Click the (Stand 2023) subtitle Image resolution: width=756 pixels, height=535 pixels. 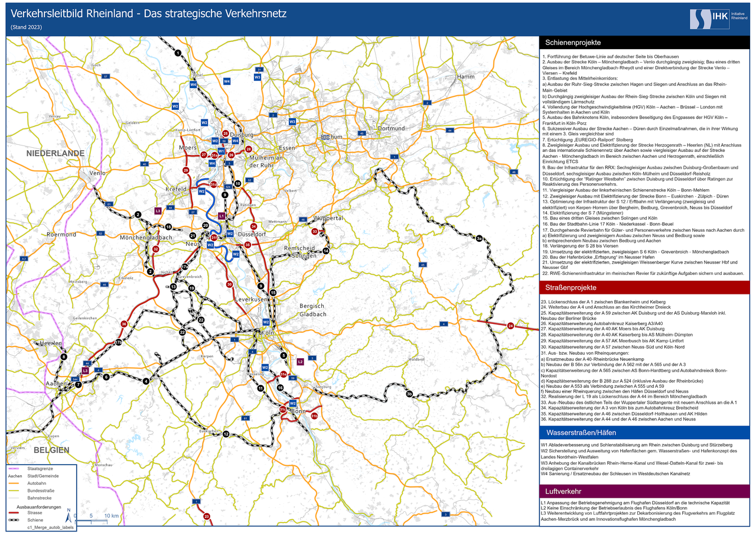coord(27,27)
